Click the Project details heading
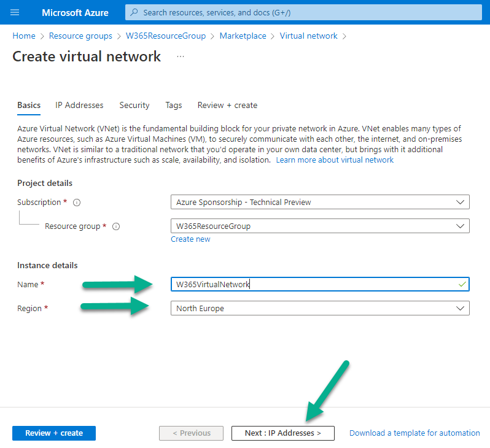The image size is (490, 448). (45, 183)
